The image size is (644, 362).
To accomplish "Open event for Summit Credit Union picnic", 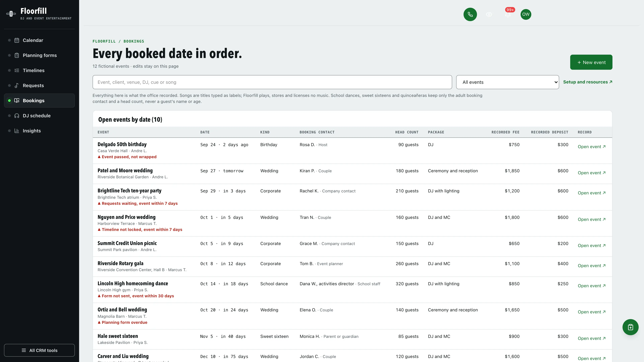I will pyautogui.click(x=592, y=246).
